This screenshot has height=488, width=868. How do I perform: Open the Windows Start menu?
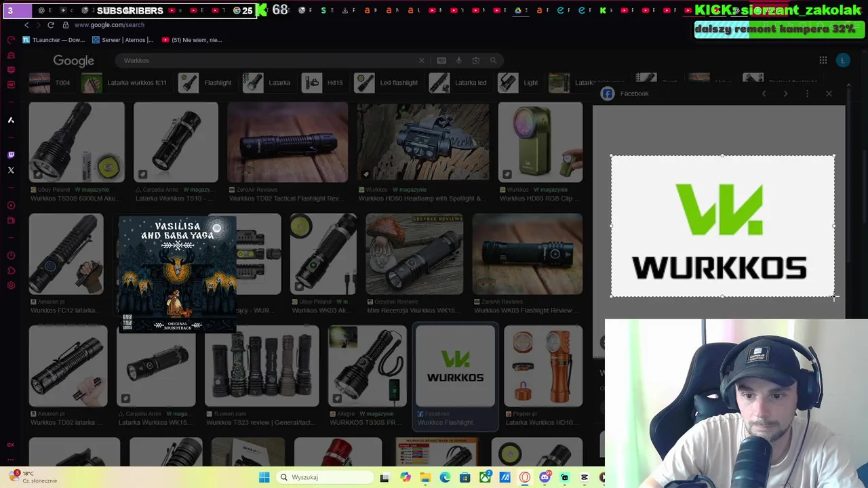[x=264, y=477]
